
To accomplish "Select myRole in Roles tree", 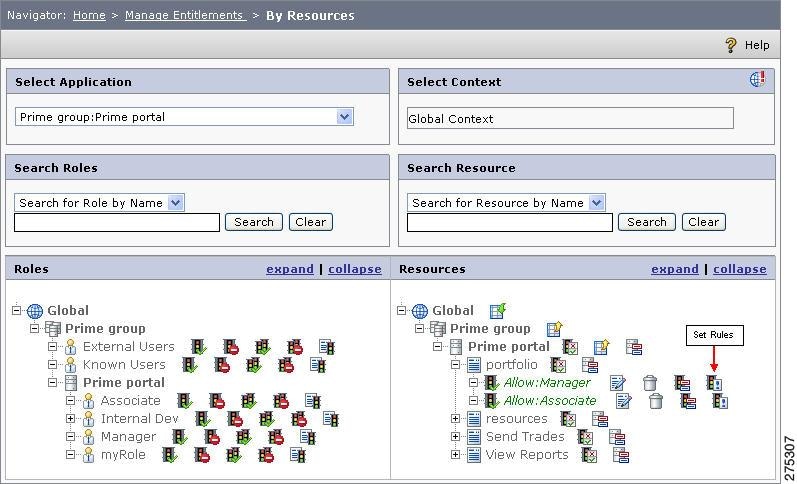I will point(123,455).
